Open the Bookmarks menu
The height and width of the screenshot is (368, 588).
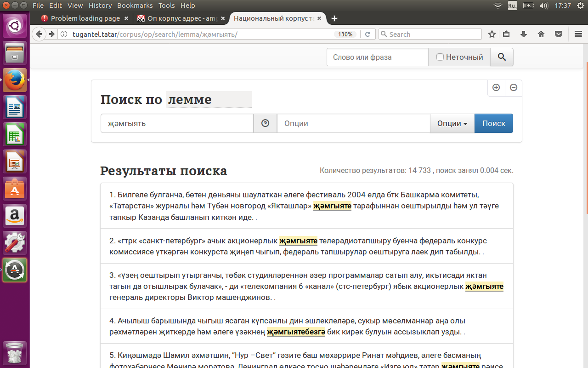135,5
